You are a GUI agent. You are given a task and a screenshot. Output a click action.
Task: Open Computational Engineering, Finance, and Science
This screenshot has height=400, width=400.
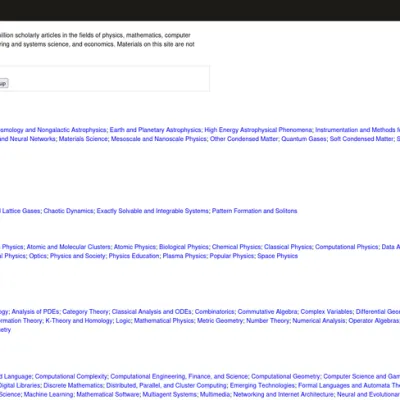click(x=179, y=376)
